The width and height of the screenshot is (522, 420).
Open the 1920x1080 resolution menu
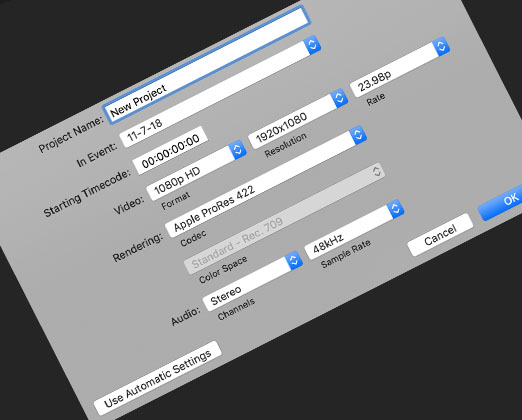click(x=298, y=119)
